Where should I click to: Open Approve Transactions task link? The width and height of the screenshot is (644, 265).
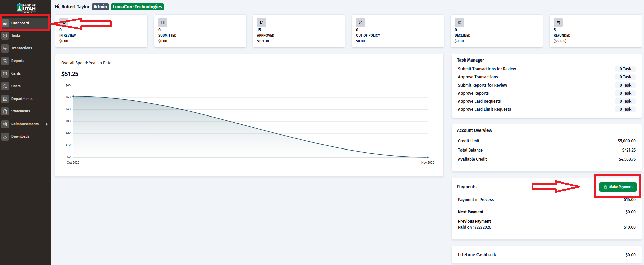click(478, 77)
